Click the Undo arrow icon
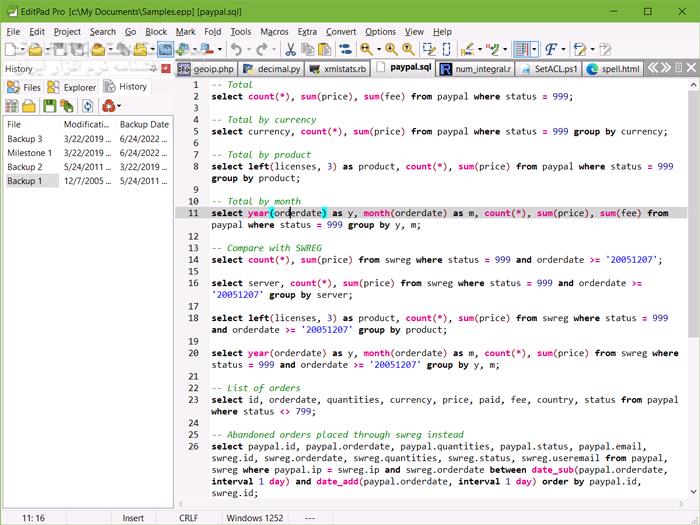 coord(236,49)
